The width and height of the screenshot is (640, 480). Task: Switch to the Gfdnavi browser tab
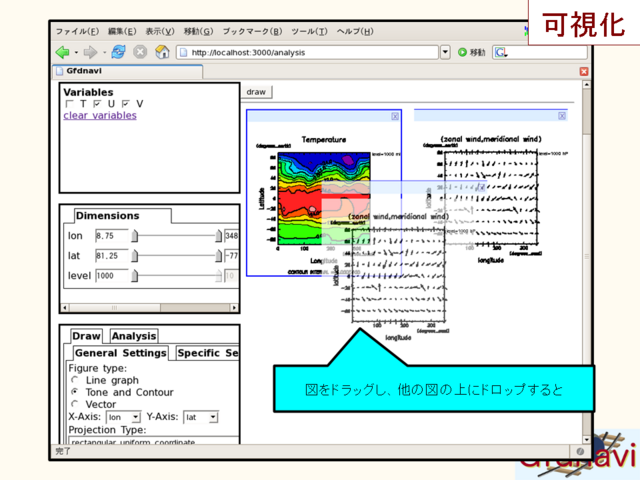coord(127,71)
